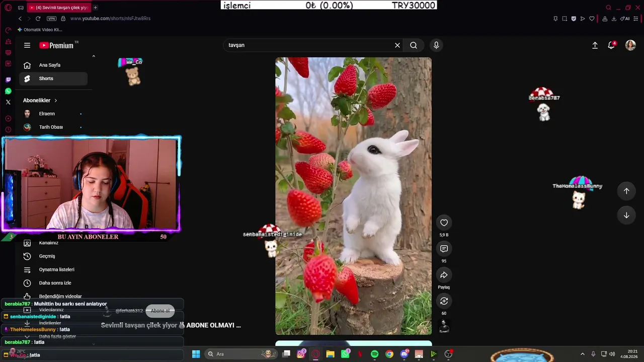Open OBS Studio from taskbar

click(448, 354)
